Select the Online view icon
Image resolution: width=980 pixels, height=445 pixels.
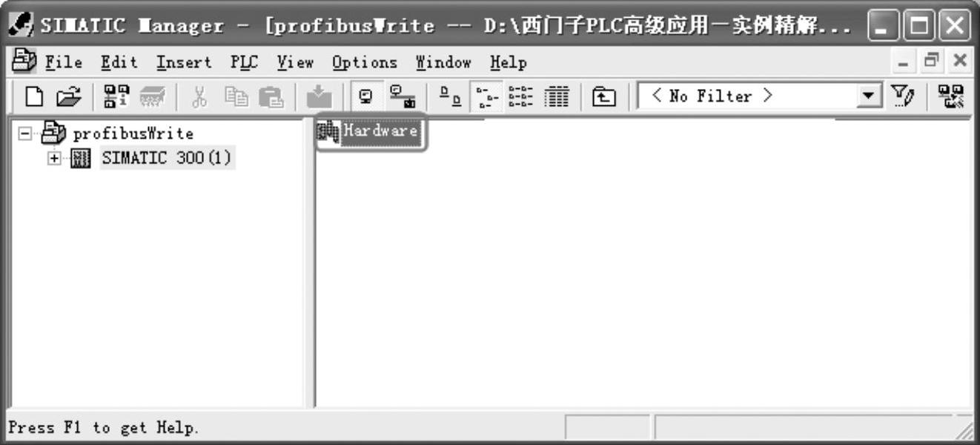click(403, 96)
